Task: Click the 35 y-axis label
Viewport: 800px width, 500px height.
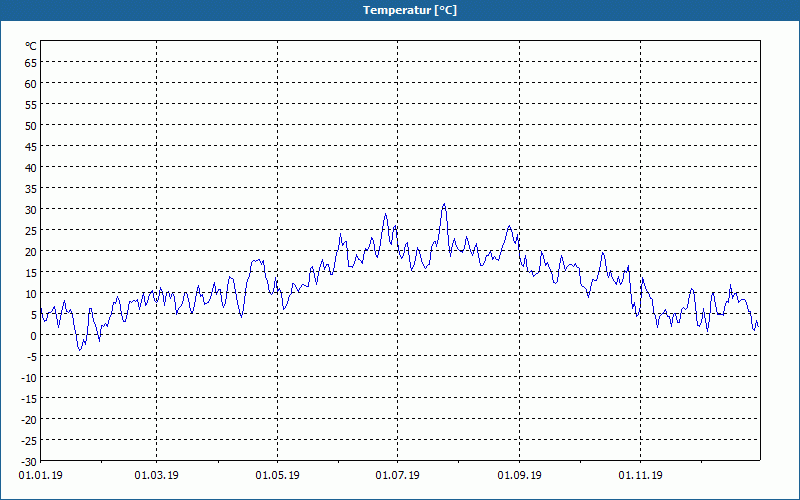Action: (31, 189)
